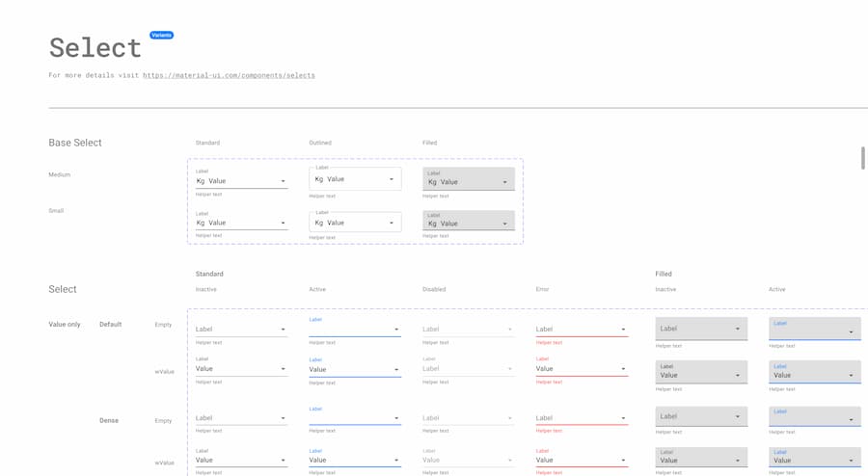Open Dense Empty Standard Inactive select
This screenshot has width=868, height=476.
click(x=241, y=418)
